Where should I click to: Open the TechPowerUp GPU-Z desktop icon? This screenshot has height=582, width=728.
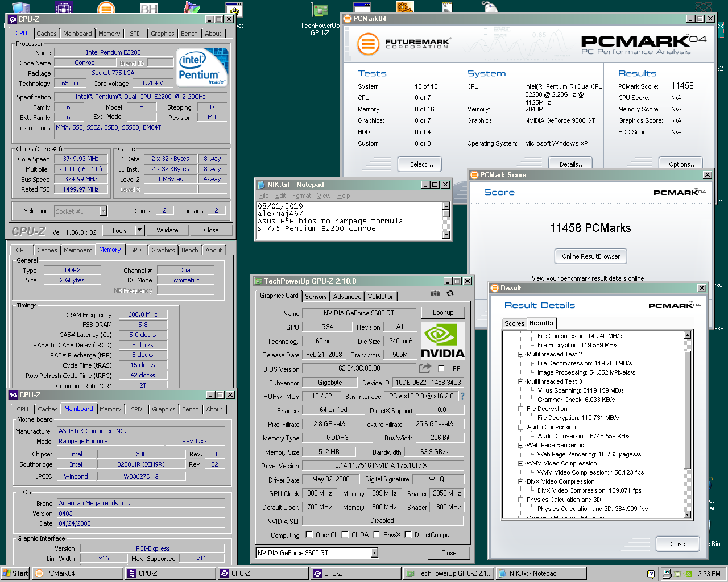(x=320, y=20)
